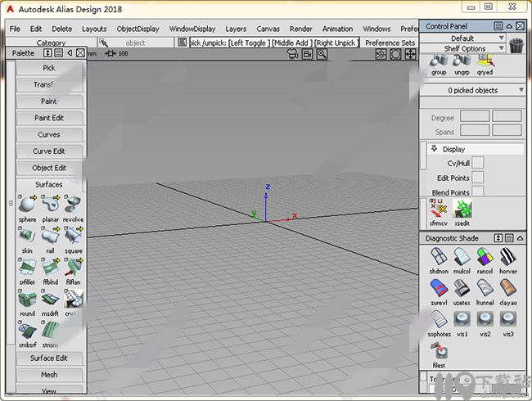Click the qryed query edit icon
The height and width of the screenshot is (401, 532).
point(485,61)
